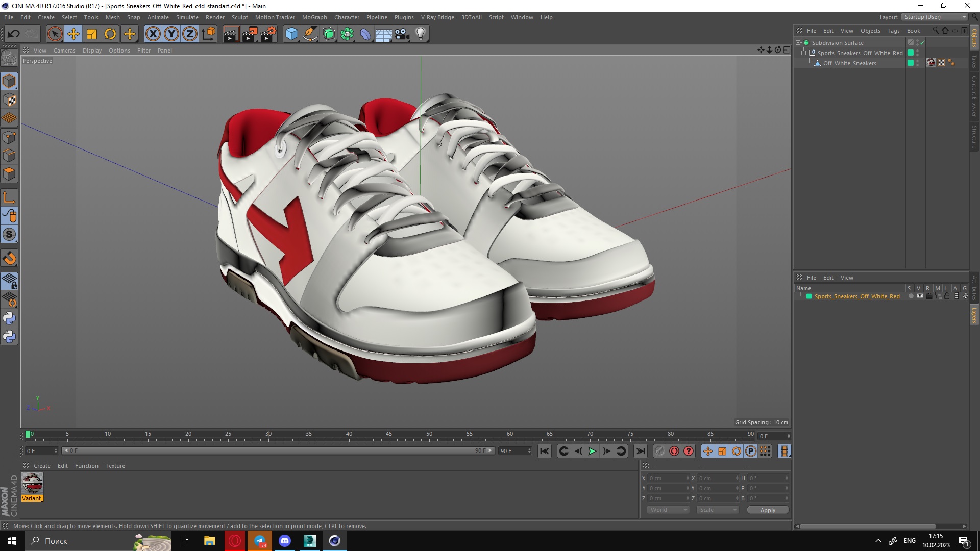Open the Layout Startup dropdown
Viewport: 980px width, 551px height.
pos(935,17)
